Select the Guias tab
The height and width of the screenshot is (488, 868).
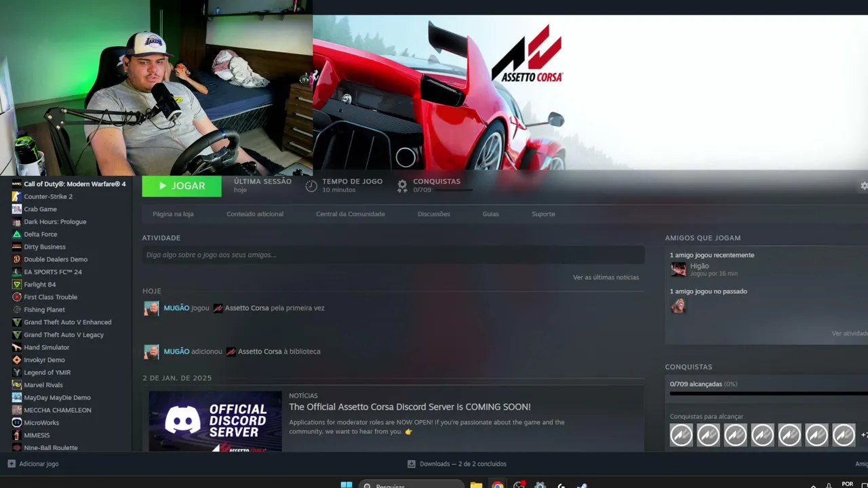pyautogui.click(x=491, y=214)
